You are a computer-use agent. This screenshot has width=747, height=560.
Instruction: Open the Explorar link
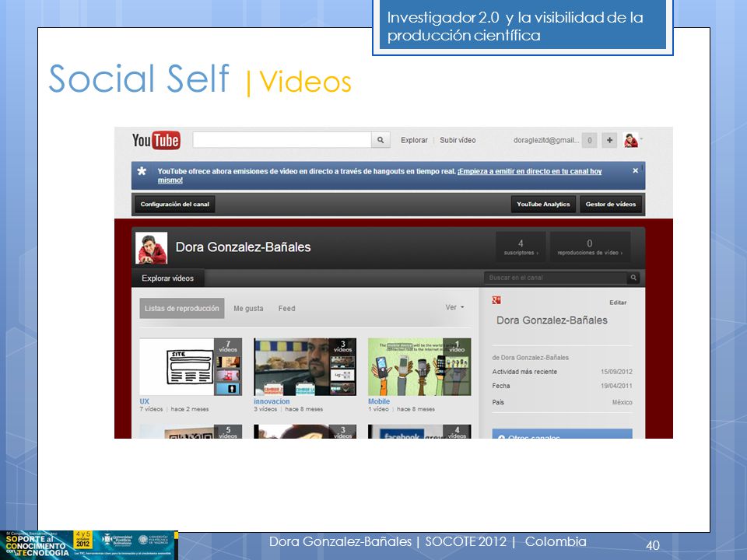414,140
